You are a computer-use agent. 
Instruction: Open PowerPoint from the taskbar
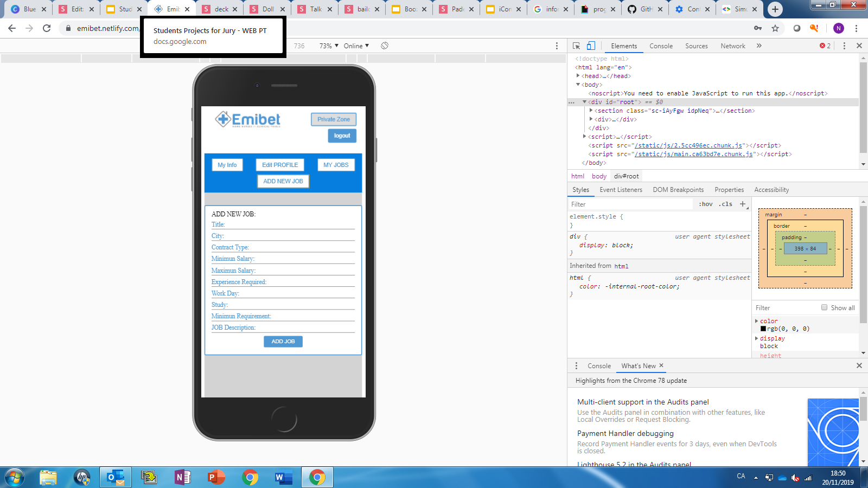pyautogui.click(x=216, y=477)
